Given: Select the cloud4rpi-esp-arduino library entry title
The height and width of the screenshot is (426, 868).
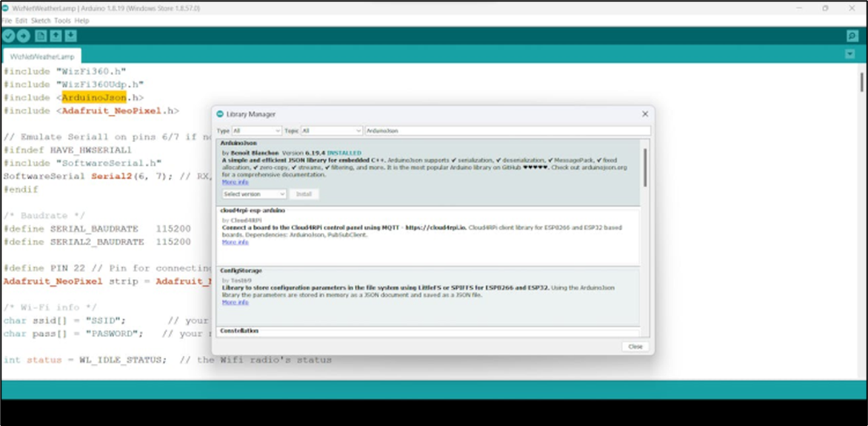Looking at the screenshot, I should click(253, 210).
